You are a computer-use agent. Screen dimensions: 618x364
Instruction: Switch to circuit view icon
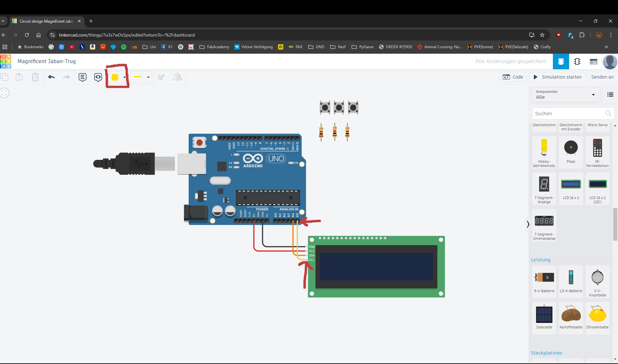click(x=561, y=61)
